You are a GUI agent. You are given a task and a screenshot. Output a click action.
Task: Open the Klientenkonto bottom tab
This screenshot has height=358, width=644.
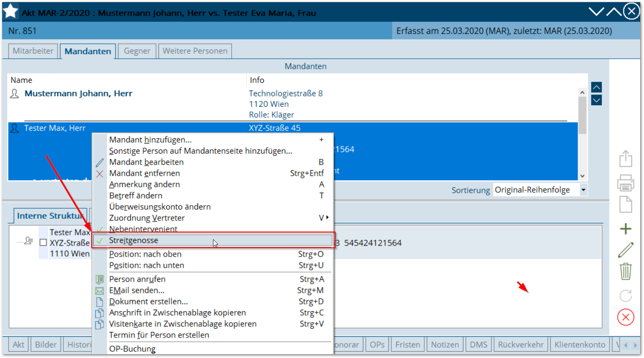[x=580, y=344]
